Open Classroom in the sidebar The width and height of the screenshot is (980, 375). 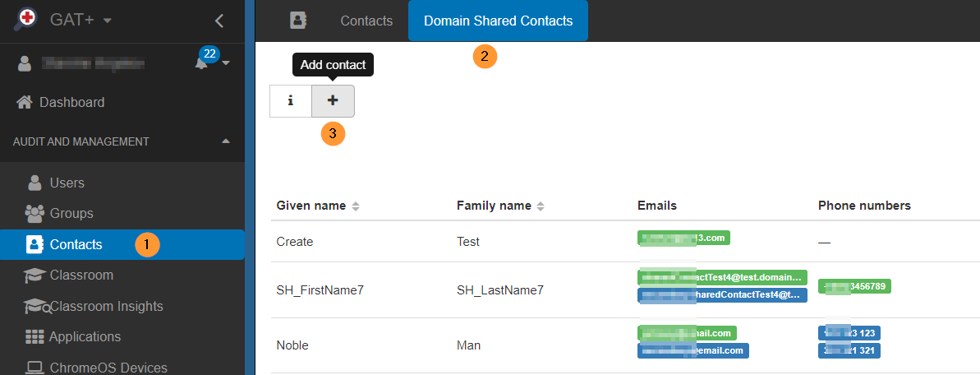[81, 275]
